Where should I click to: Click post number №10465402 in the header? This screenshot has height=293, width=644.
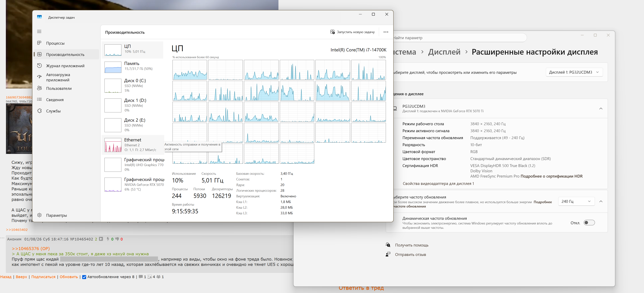click(x=81, y=239)
